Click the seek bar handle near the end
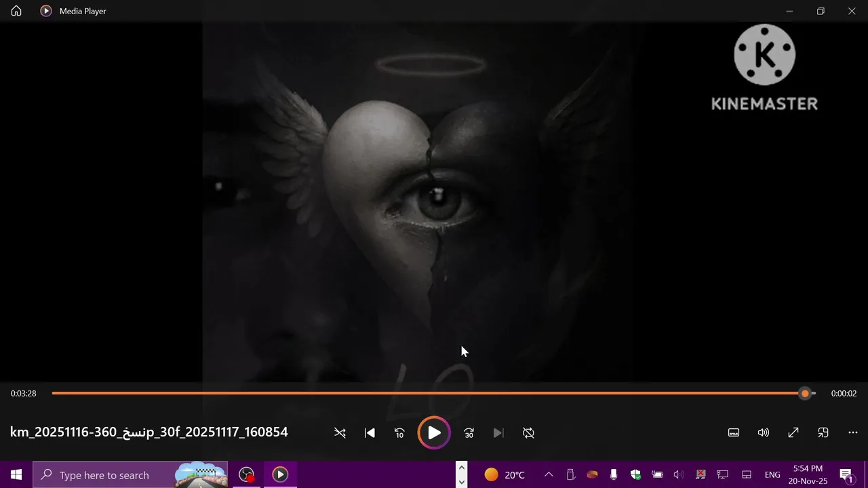The image size is (868, 488). 805,393
